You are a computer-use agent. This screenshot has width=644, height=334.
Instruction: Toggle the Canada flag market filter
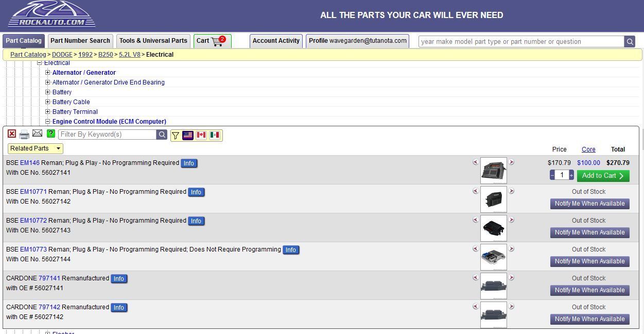point(201,135)
